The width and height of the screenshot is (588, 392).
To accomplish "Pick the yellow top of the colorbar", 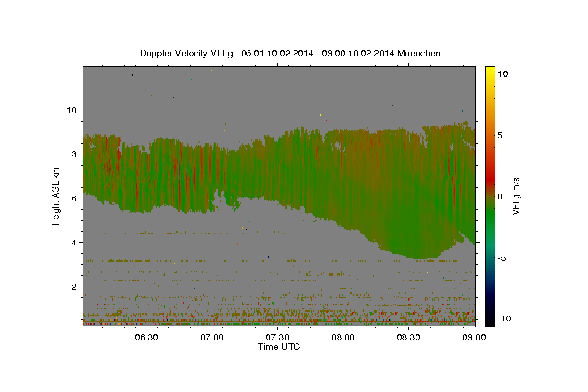I will [x=490, y=70].
